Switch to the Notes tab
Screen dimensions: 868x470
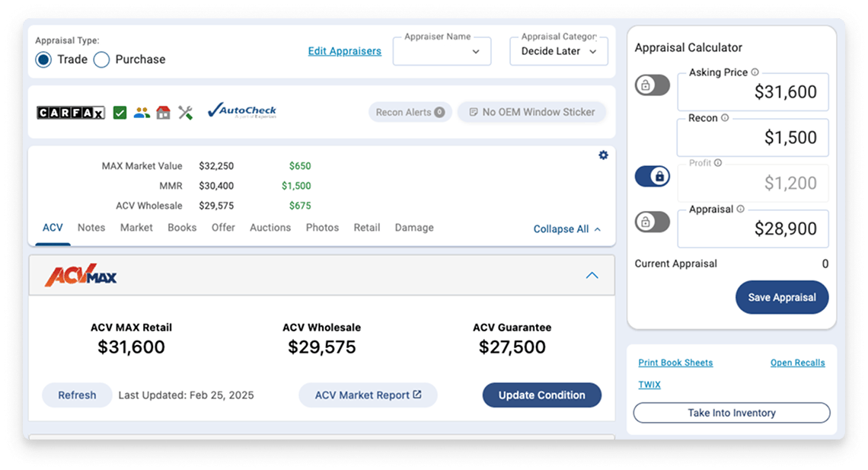coord(91,228)
